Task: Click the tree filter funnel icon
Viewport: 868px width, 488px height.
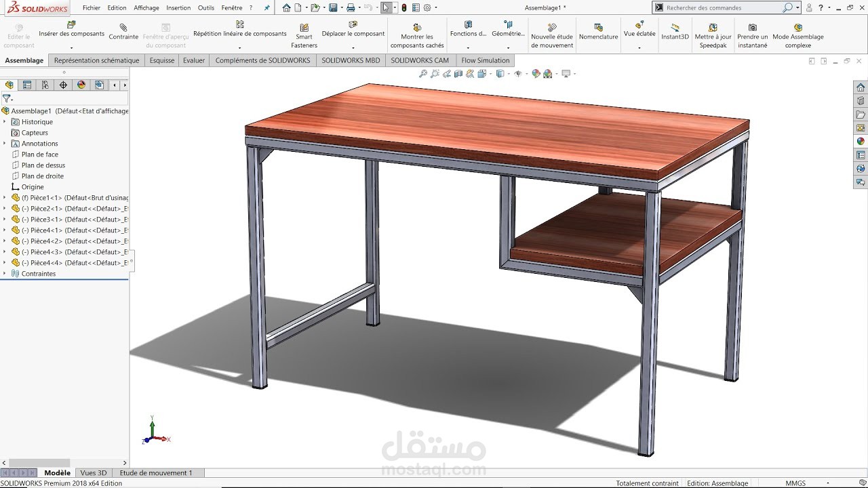Action: click(x=6, y=98)
